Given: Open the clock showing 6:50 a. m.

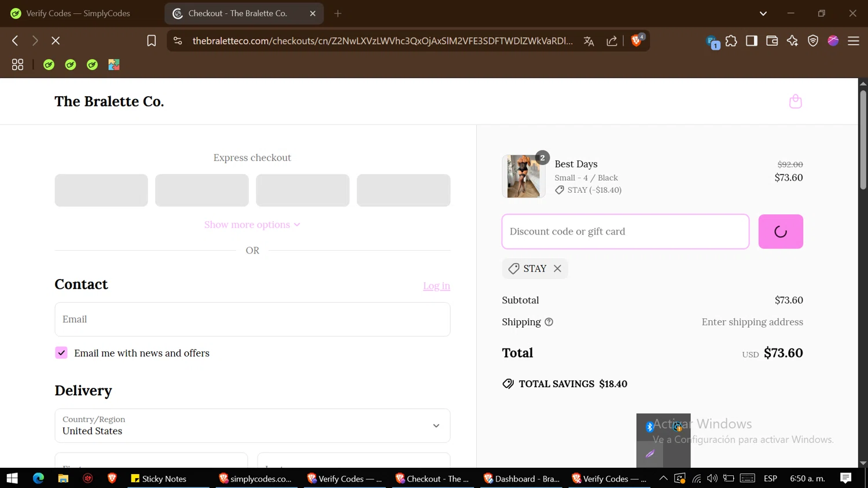Looking at the screenshot, I should (807, 478).
